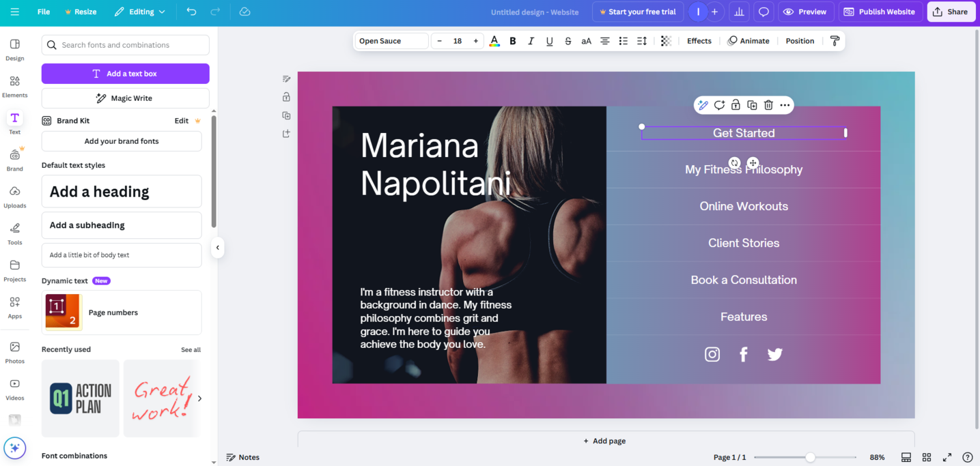Collapse the side panel with chevron
Screen dimensions: 980x466
click(217, 248)
